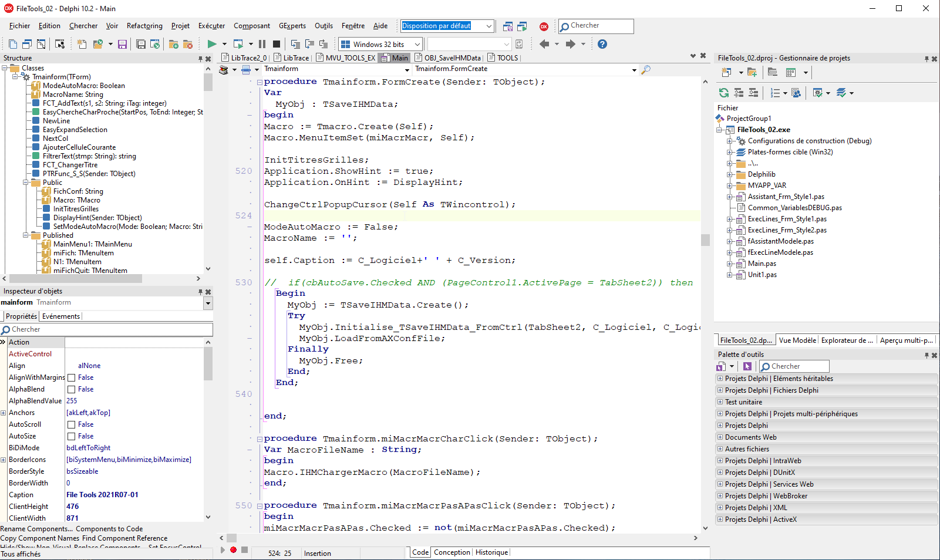Open the GExperts menu
940x560 pixels.
292,26
